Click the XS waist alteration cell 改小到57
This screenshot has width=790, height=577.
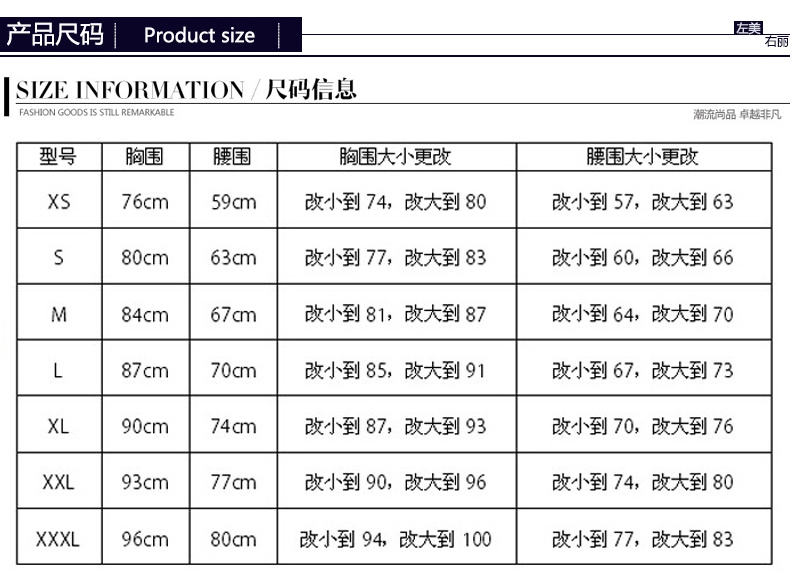642,202
